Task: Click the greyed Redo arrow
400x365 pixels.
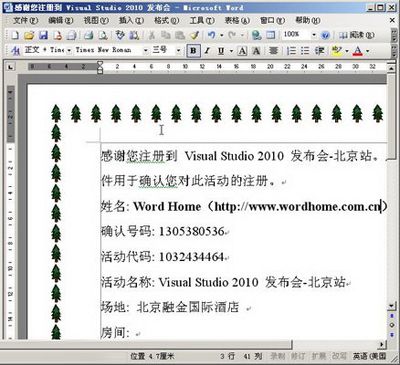Action: point(232,35)
